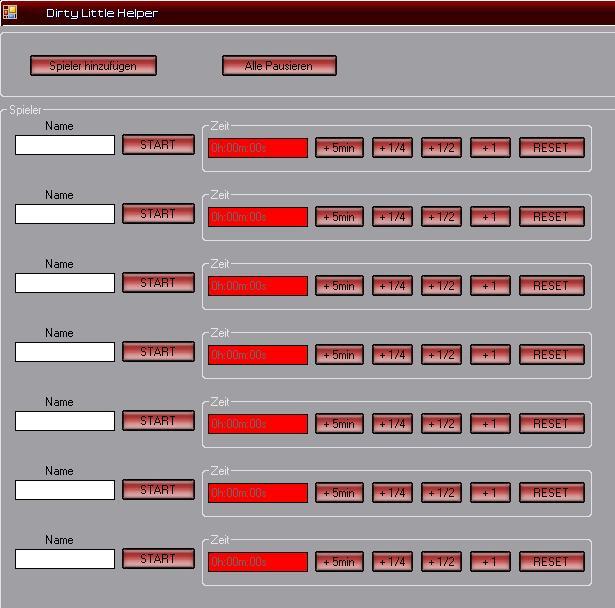Select the third player's 0h:00m:00s display
The height and width of the screenshot is (608, 615).
pyautogui.click(x=258, y=286)
